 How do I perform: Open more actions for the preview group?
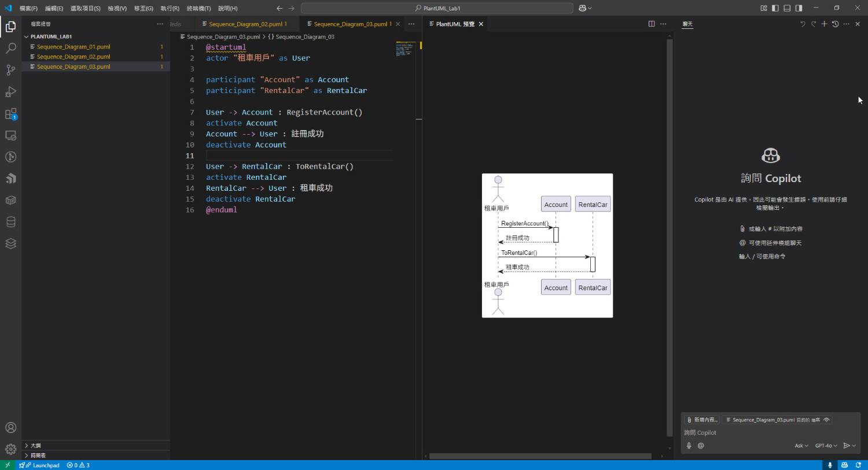point(663,24)
